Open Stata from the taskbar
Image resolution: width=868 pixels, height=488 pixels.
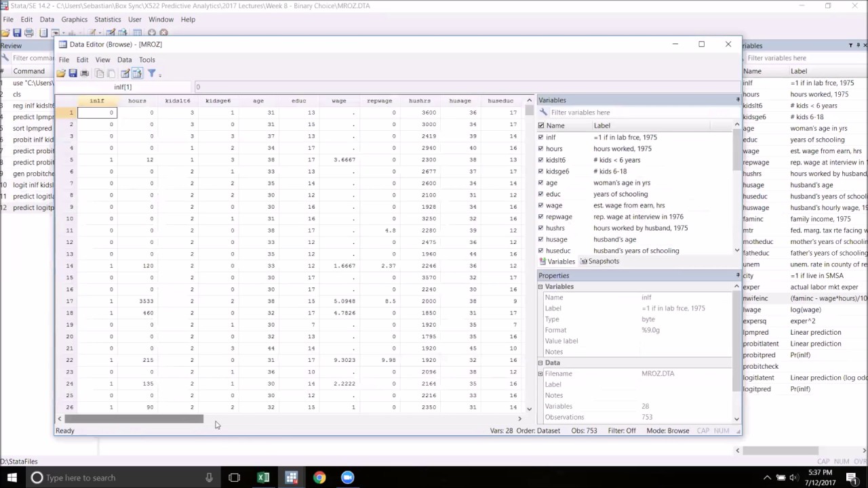pyautogui.click(x=292, y=478)
